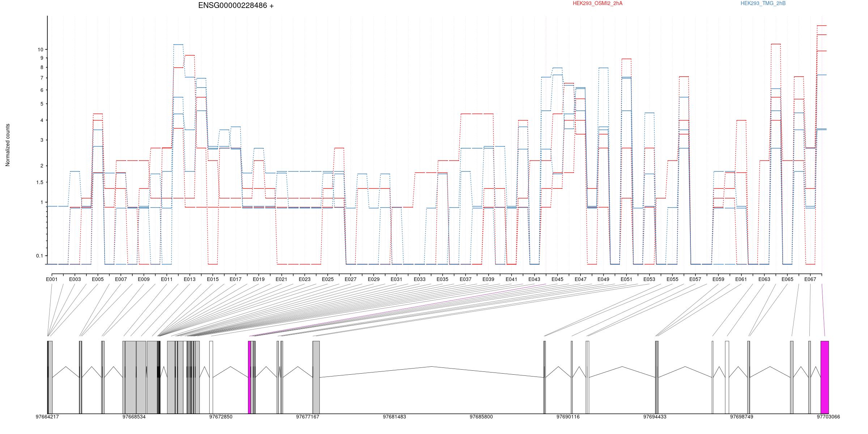Select the HEK293_TMG_2hB legend label

[x=763, y=4]
